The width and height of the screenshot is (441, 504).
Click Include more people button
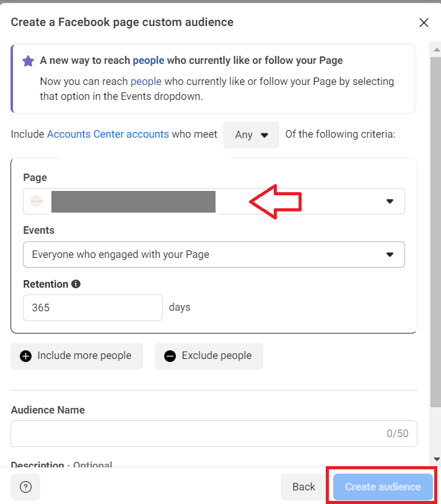77,356
